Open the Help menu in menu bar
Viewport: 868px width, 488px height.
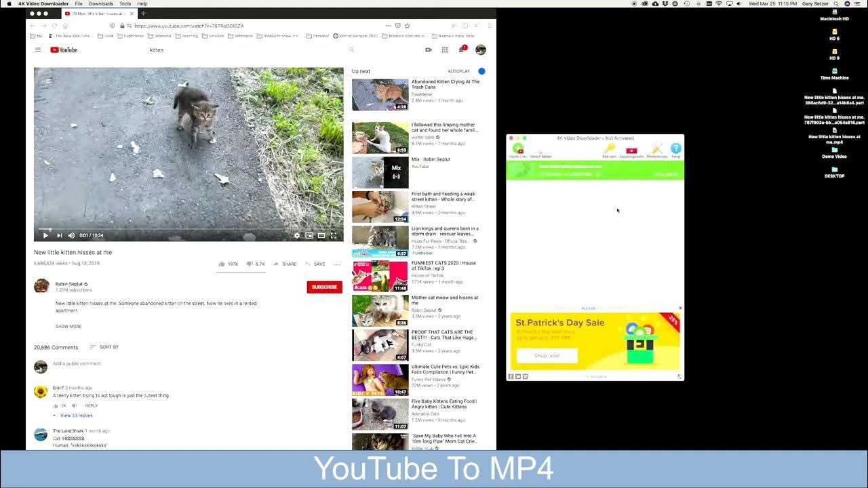142,3
